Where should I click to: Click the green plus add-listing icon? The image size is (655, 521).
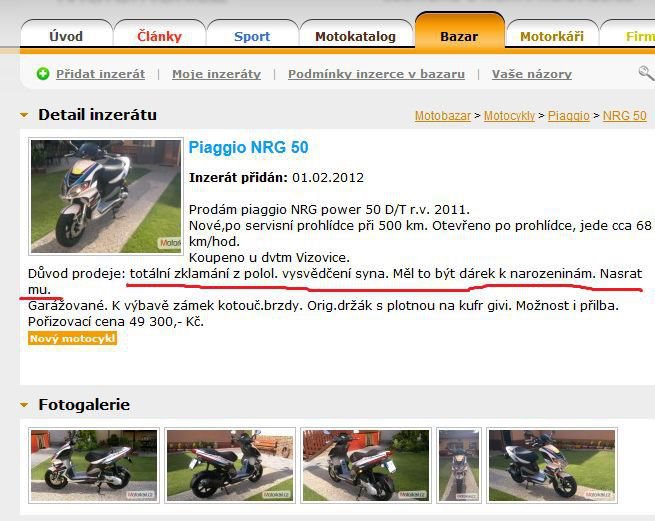(43, 74)
